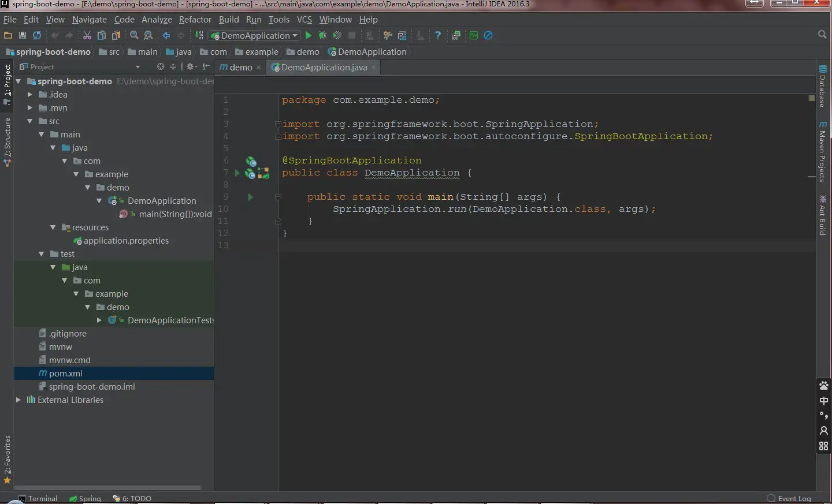The height and width of the screenshot is (504, 832).
Task: Click the Synchronize refresh icon
Action: (37, 36)
